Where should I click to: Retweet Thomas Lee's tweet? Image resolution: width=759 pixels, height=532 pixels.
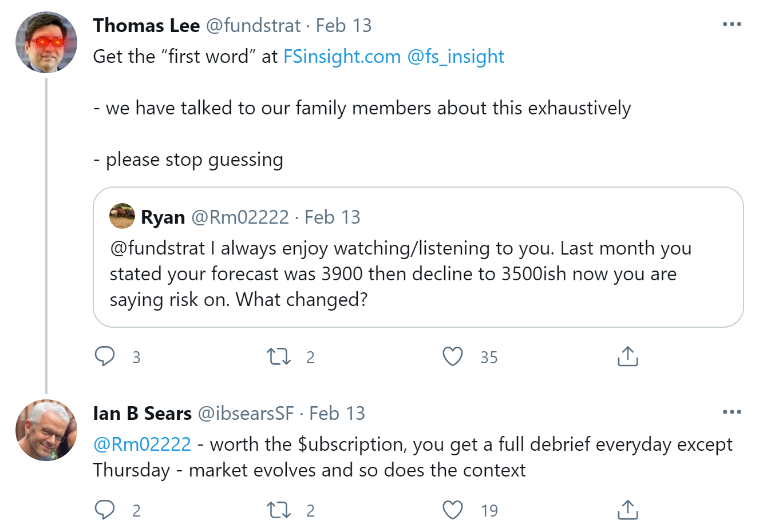(279, 356)
